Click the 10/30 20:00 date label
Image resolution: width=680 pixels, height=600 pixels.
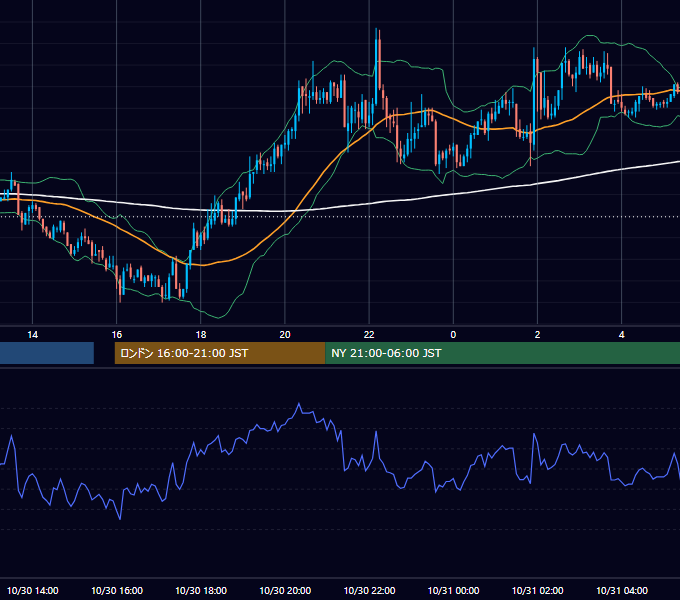tap(285, 590)
